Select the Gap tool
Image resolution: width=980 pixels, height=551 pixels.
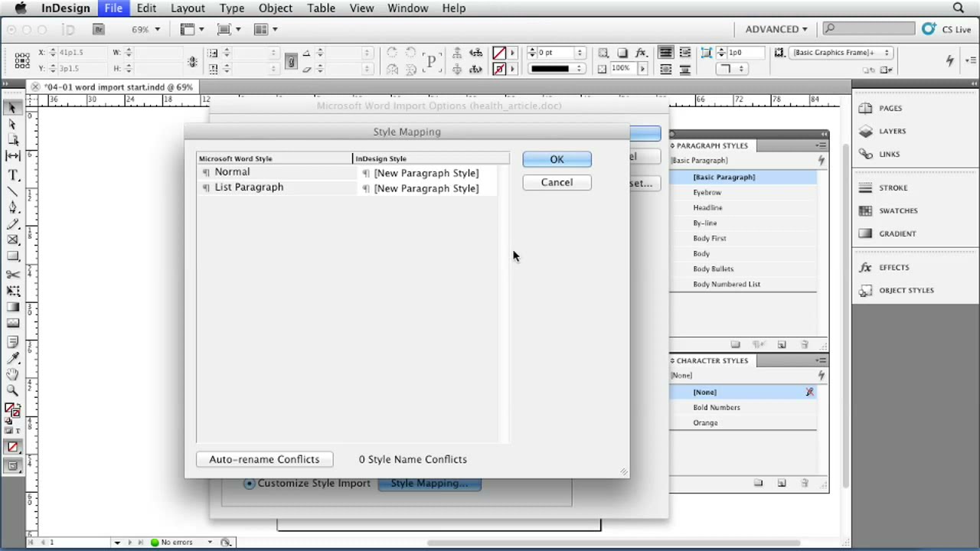point(13,156)
